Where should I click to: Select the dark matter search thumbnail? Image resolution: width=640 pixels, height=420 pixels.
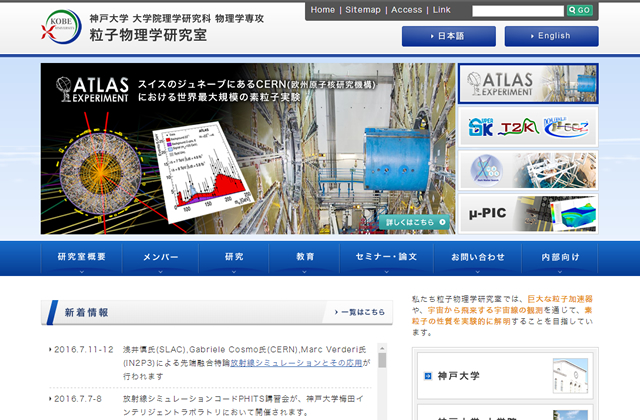528,170
